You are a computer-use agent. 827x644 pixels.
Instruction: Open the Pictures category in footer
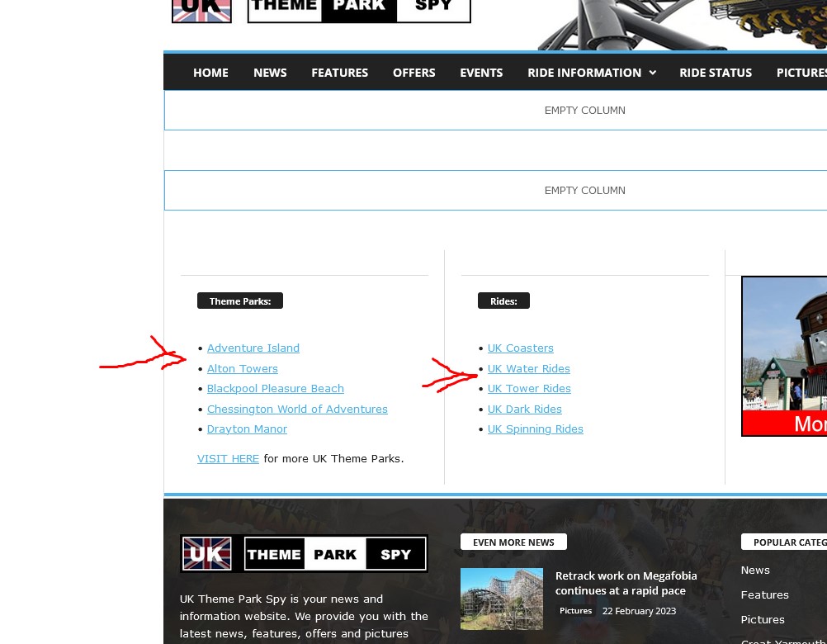tap(763, 620)
